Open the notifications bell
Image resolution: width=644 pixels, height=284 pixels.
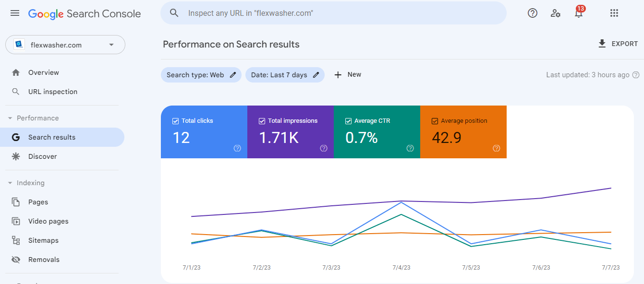[x=579, y=13]
